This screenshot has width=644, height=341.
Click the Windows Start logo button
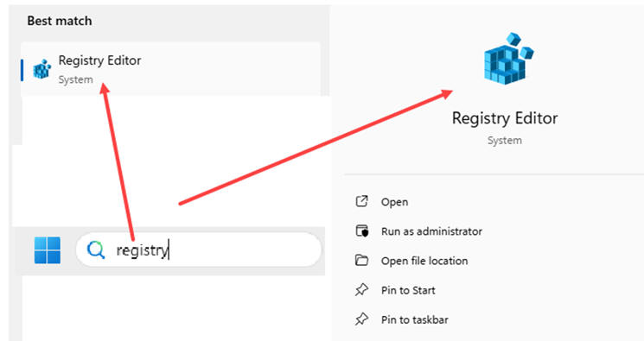pos(48,249)
